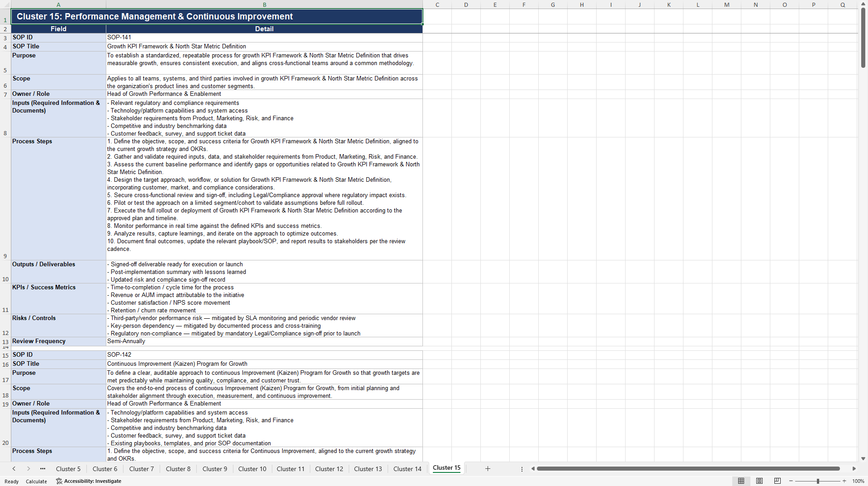Navigate to next sheet tabs arrow
The width and height of the screenshot is (868, 486).
click(28, 469)
